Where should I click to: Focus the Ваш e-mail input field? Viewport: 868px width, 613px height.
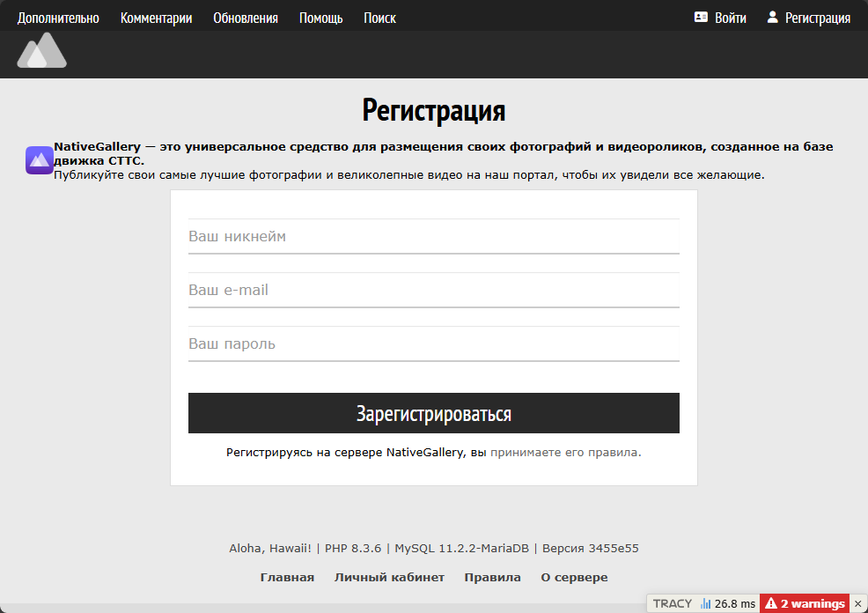(433, 291)
